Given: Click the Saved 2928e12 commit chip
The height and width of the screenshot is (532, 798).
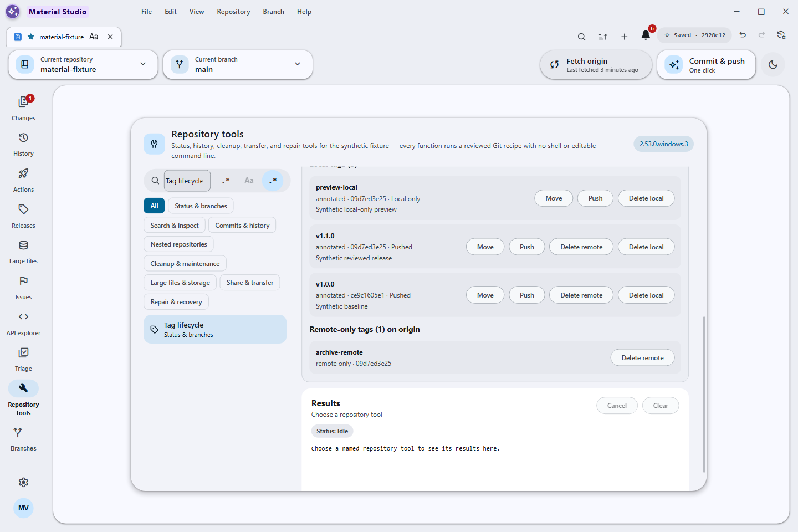Looking at the screenshot, I should (x=695, y=35).
